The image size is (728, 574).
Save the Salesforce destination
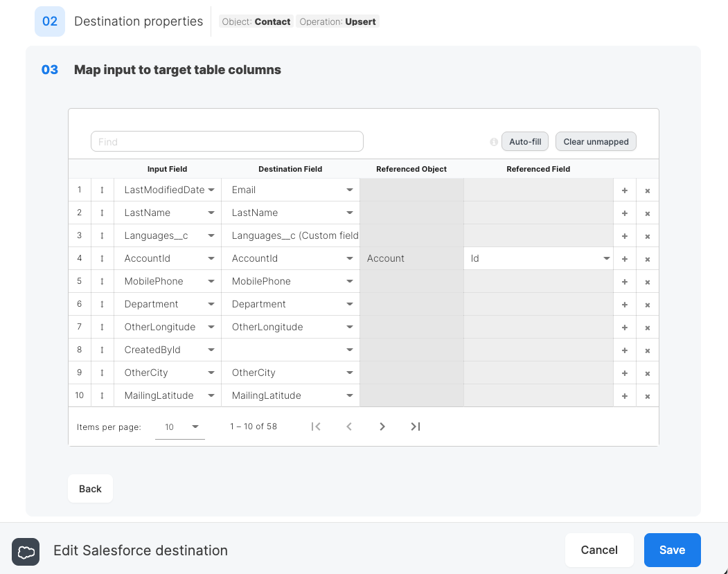click(672, 550)
